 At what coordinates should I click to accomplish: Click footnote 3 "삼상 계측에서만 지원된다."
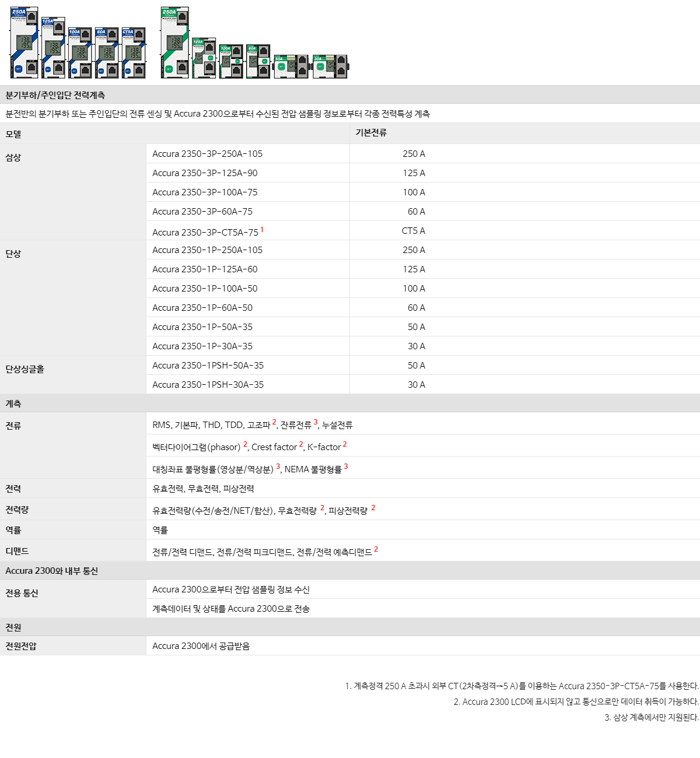[652, 718]
